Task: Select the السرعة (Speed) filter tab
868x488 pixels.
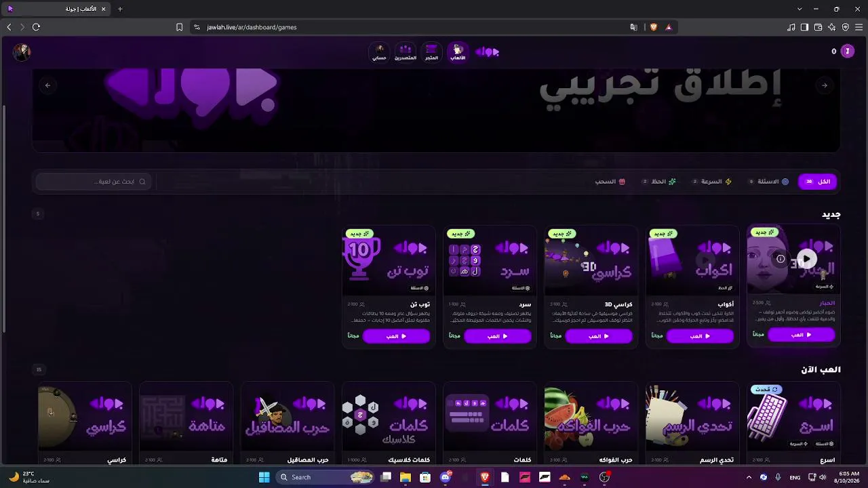Action: tap(712, 182)
